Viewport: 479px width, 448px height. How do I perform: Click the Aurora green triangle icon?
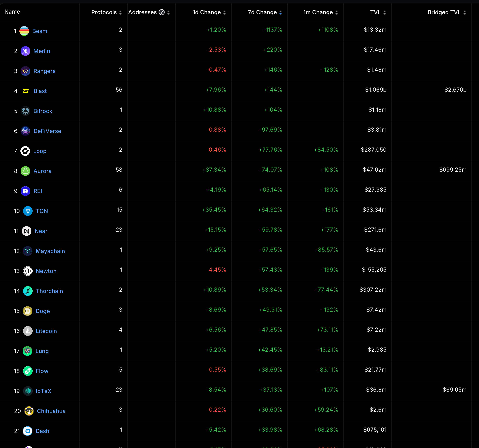coord(25,171)
